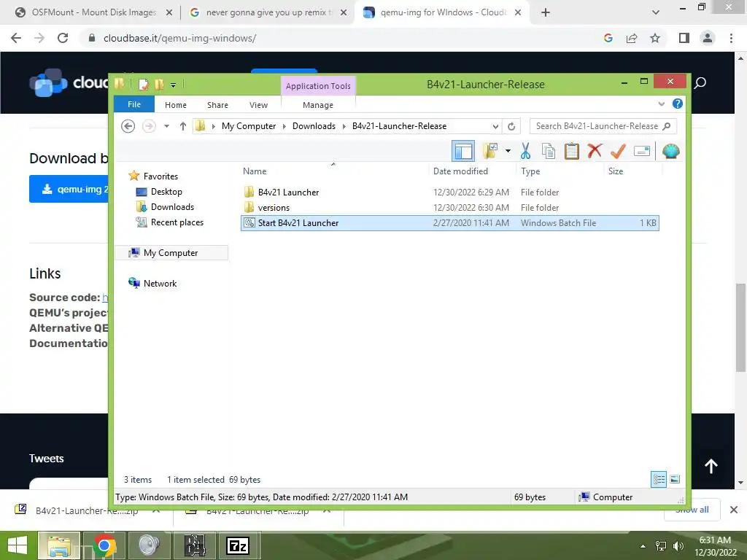Open the File ribbon tab
The height and width of the screenshot is (560, 747).
(x=134, y=104)
